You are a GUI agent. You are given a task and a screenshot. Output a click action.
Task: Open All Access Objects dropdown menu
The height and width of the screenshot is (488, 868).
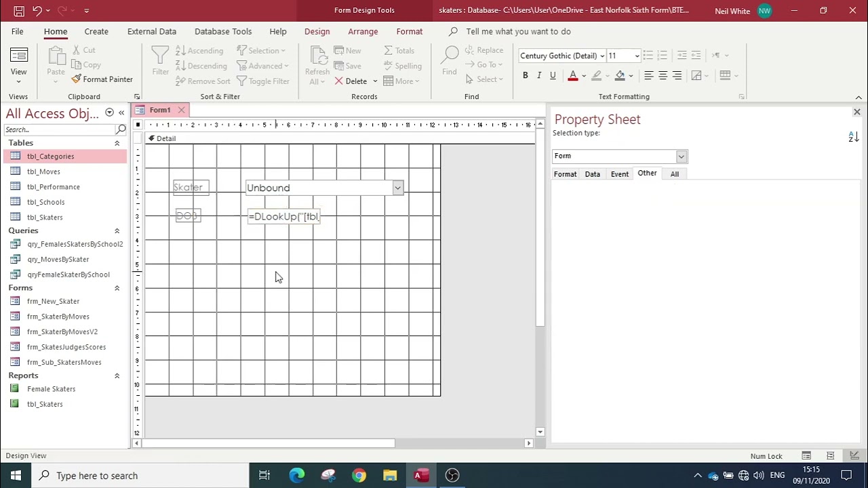click(109, 113)
